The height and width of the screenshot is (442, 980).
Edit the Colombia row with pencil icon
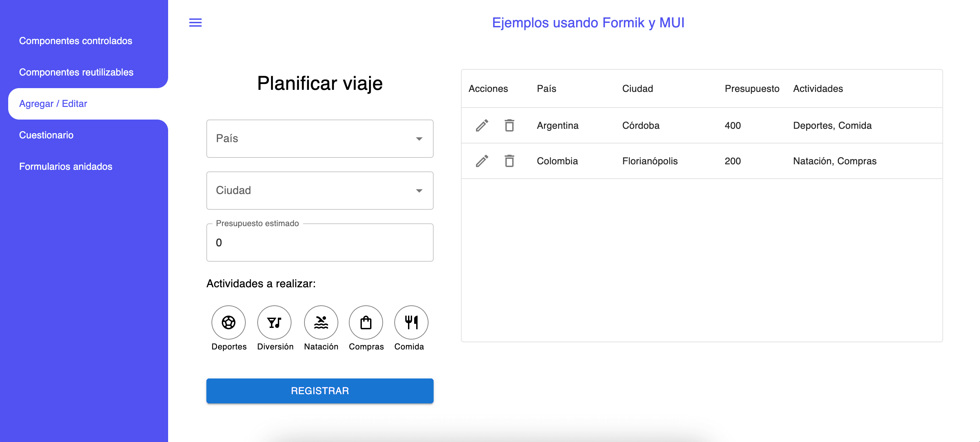[482, 161]
